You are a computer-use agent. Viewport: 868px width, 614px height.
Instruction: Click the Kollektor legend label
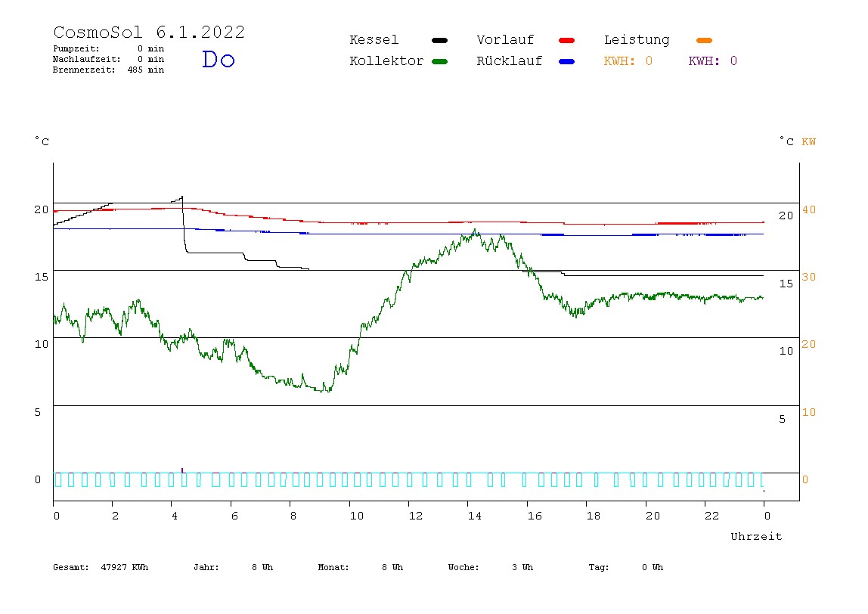click(x=386, y=61)
